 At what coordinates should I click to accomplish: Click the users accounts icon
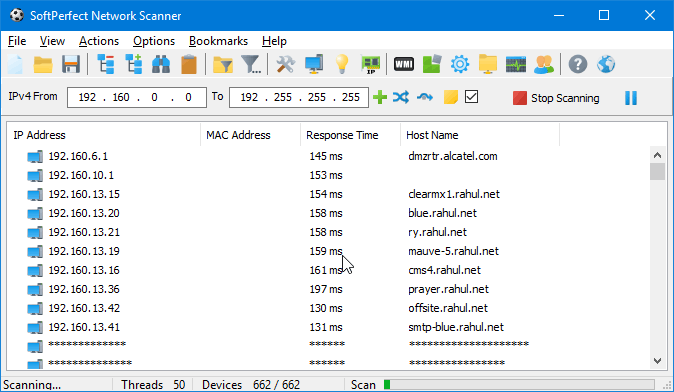click(x=544, y=65)
